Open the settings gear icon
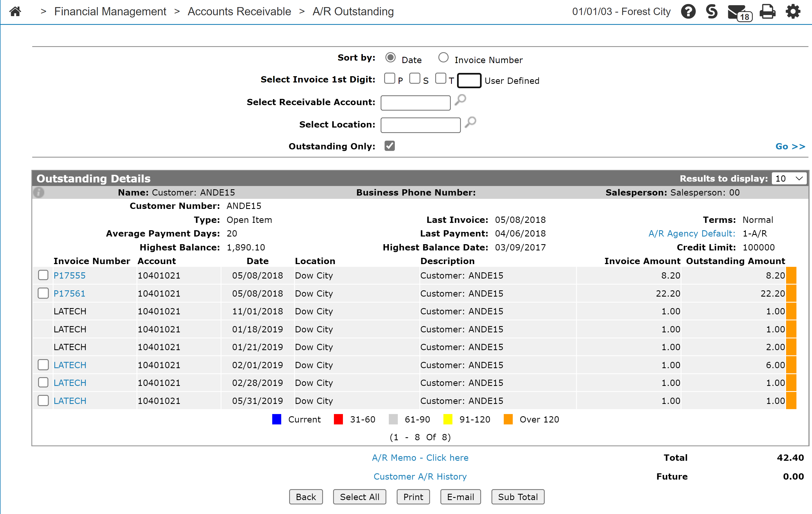 tap(793, 11)
